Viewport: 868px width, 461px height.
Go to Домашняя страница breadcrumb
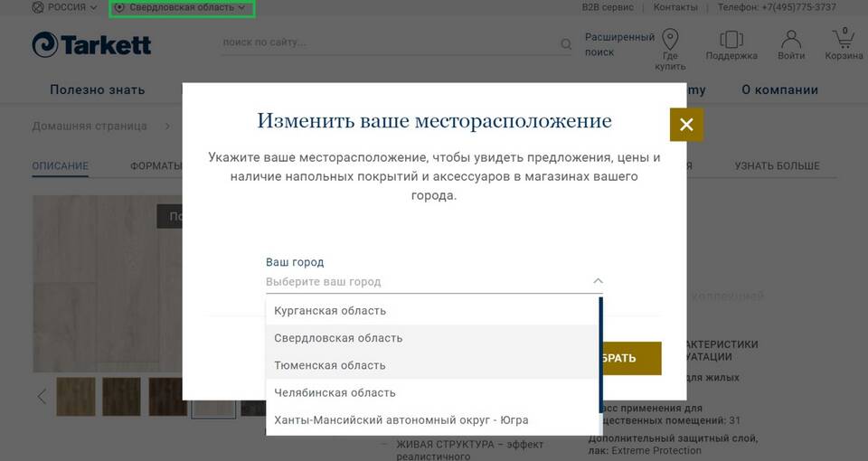click(x=90, y=127)
